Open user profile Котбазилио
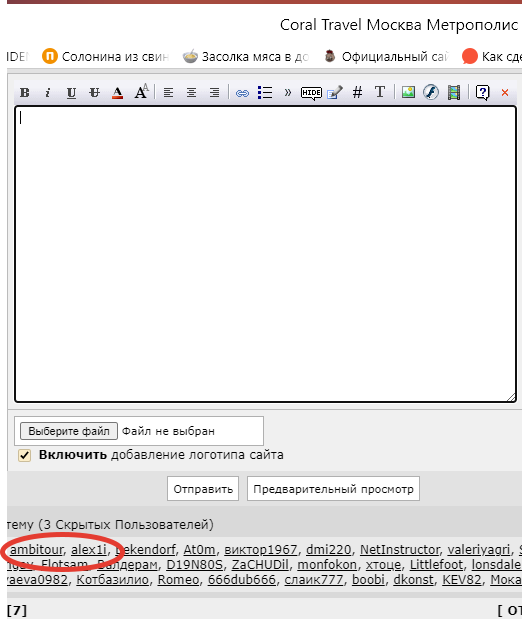This screenshot has height=619, width=522. (x=113, y=580)
